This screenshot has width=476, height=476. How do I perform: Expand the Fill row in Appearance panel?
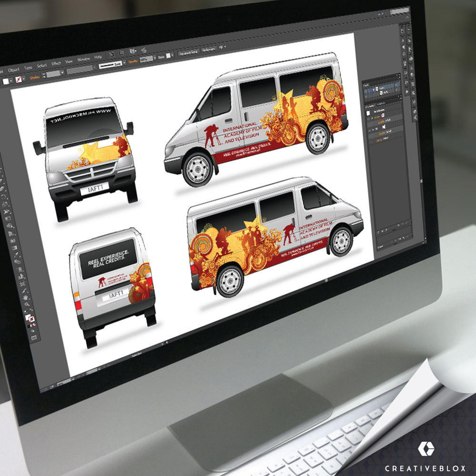pos(373,129)
